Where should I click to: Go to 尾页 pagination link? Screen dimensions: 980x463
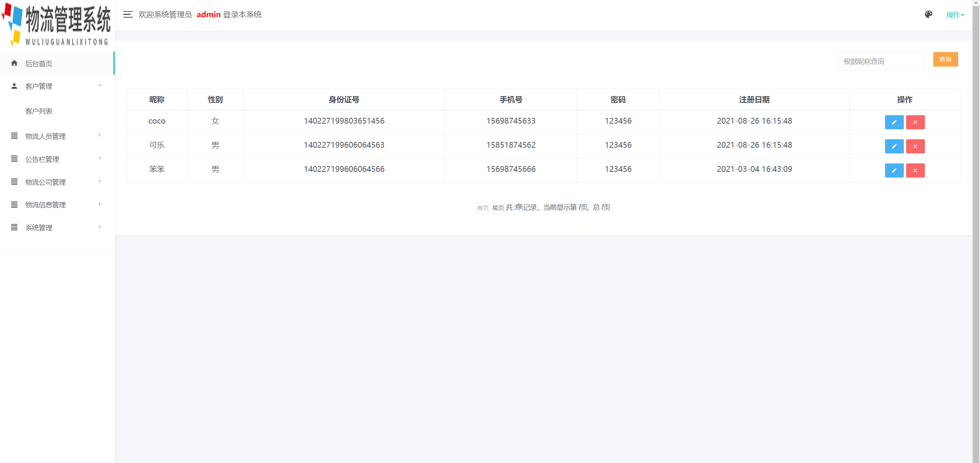coord(498,208)
